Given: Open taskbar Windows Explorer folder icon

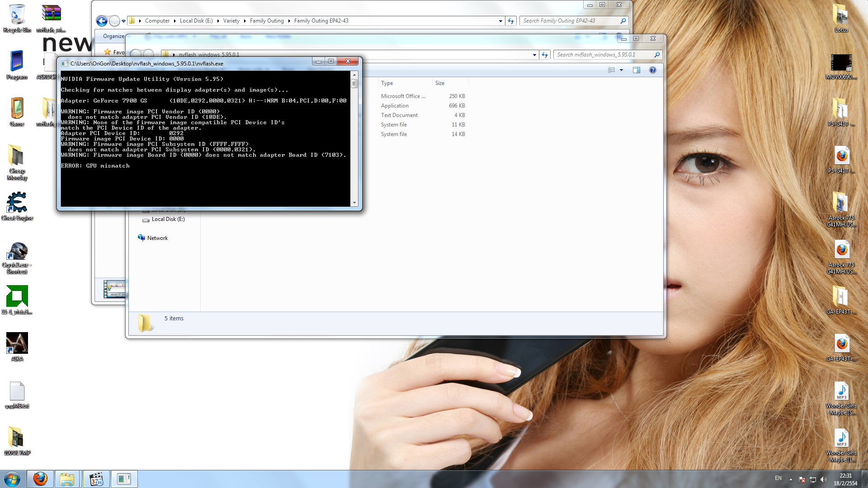Looking at the screenshot, I should coord(67,479).
